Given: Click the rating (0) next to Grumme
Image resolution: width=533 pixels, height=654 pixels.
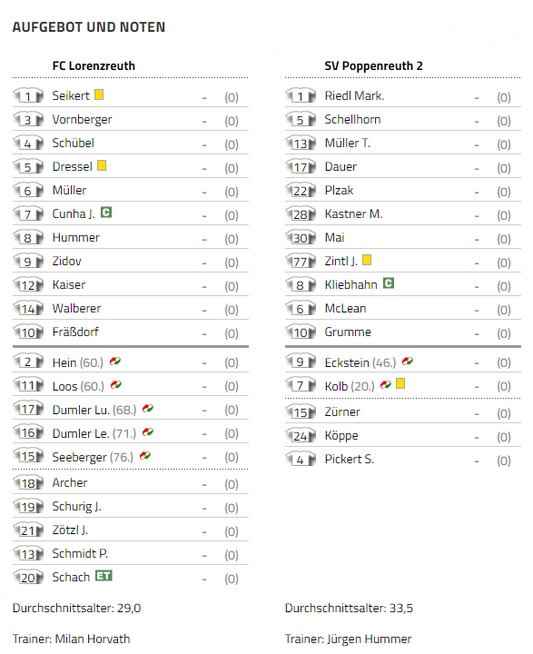Looking at the screenshot, I should (504, 333).
